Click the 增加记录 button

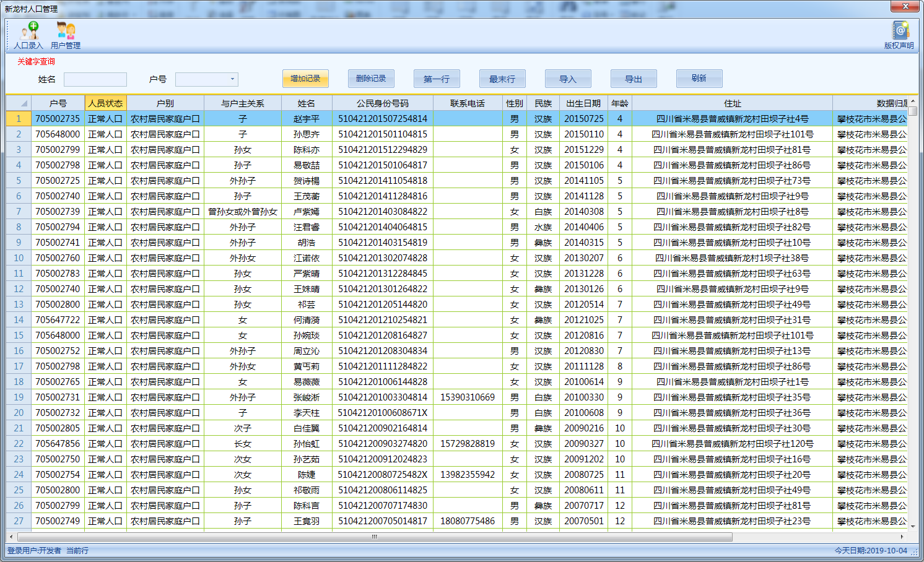click(x=305, y=79)
